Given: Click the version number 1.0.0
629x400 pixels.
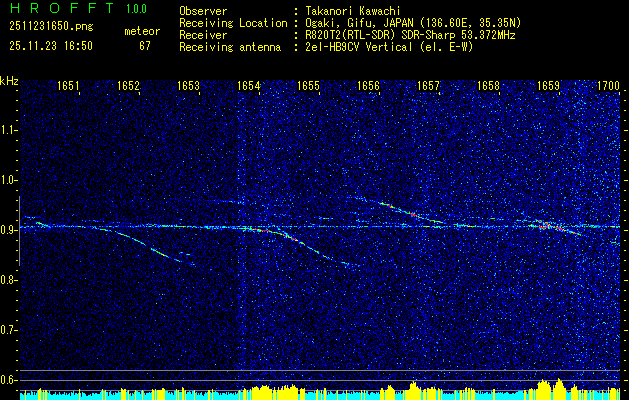Looking at the screenshot, I should click(136, 9).
